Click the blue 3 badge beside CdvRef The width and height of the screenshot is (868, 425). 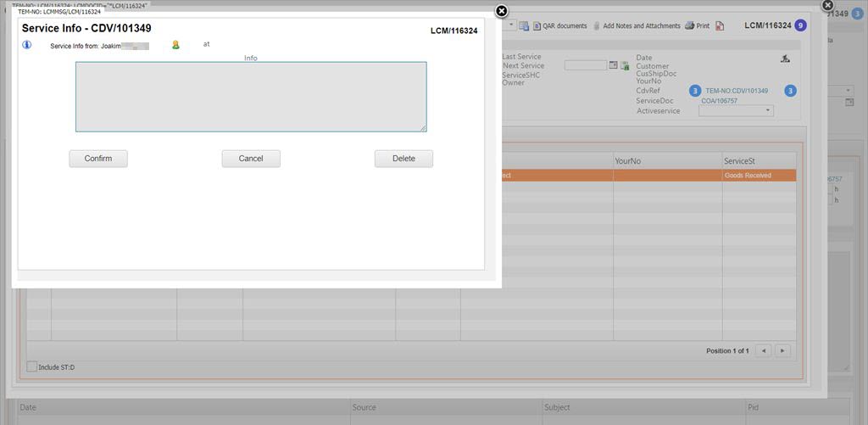(x=695, y=91)
